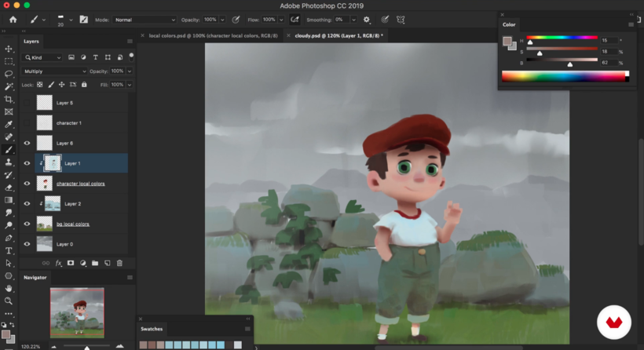The image size is (644, 350).
Task: Select the Gradient tool
Action: [8, 200]
